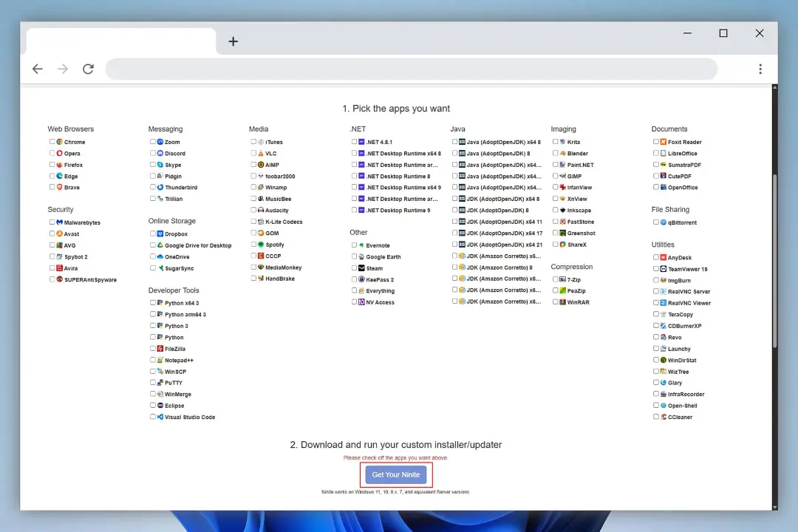Click the Blender icon
The width and height of the screenshot is (798, 532).
pyautogui.click(x=563, y=153)
